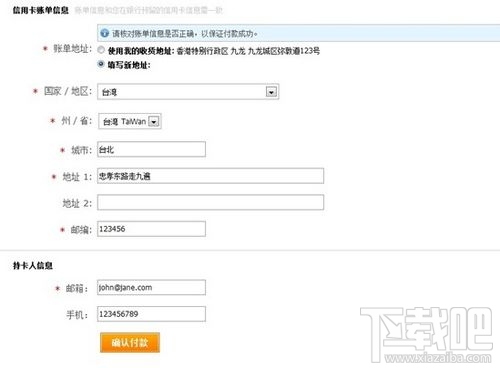This screenshot has height=368, width=500.
Task: Click the email field john@jane.com
Action: click(151, 287)
